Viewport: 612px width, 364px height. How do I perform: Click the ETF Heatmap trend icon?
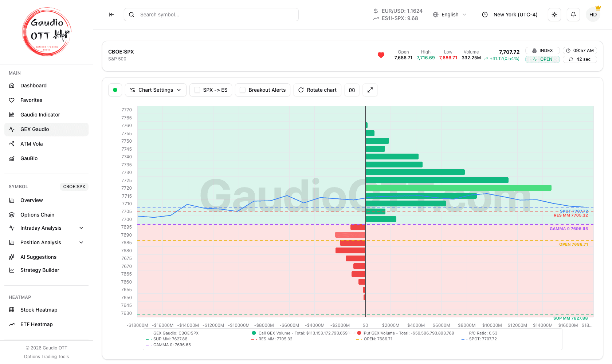(12, 324)
